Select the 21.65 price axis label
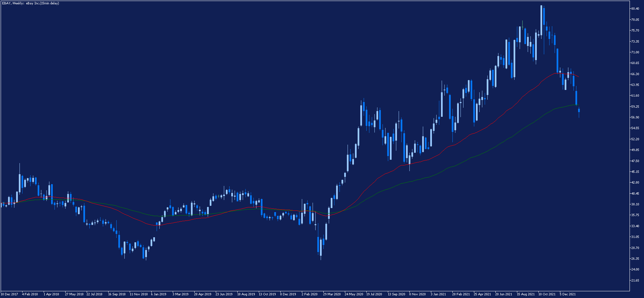The height and width of the screenshot is (298, 644). pos(635,281)
